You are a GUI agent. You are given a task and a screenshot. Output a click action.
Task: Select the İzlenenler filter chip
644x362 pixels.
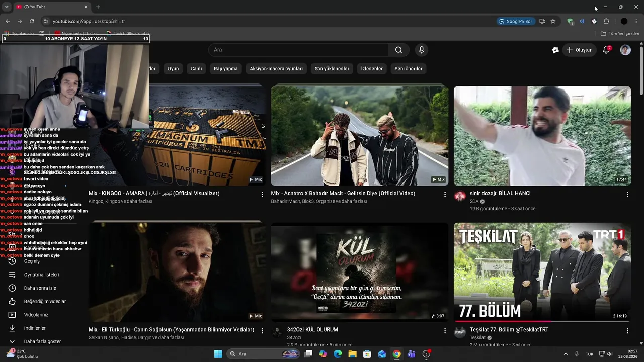[x=372, y=69]
